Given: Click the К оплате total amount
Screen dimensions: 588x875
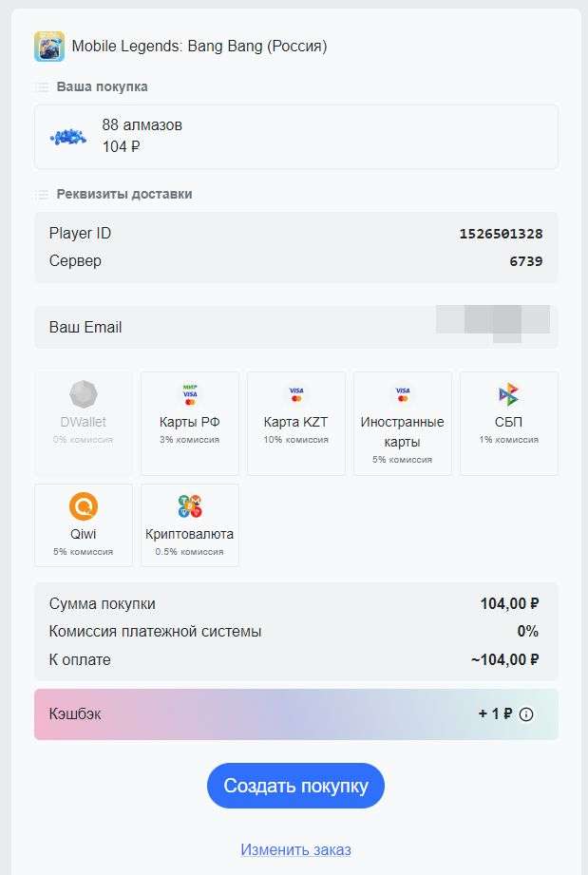Looking at the screenshot, I should [x=505, y=660].
